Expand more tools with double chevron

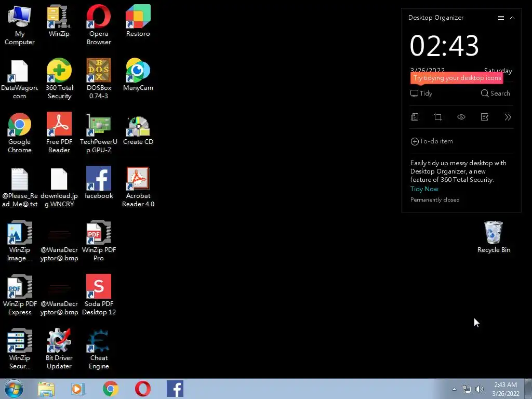pyautogui.click(x=508, y=117)
